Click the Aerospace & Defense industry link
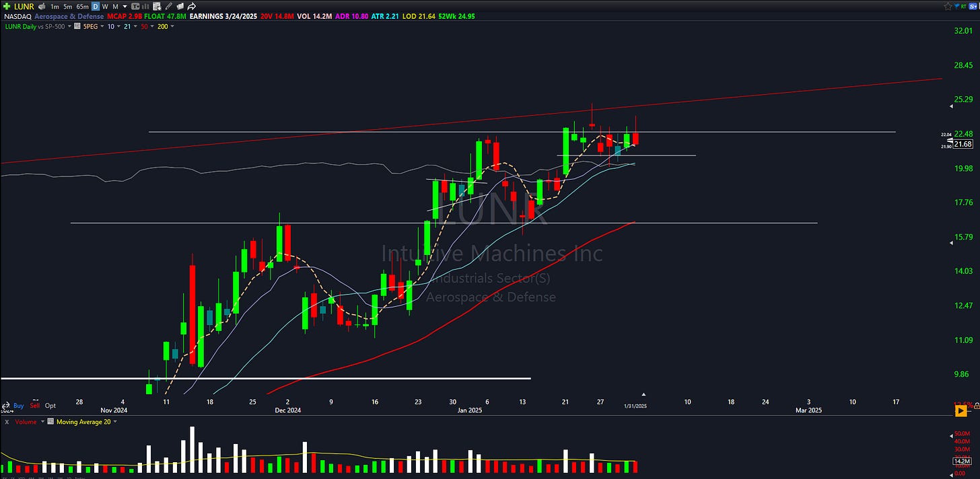Screen dimensions: 980x479 [x=69, y=17]
